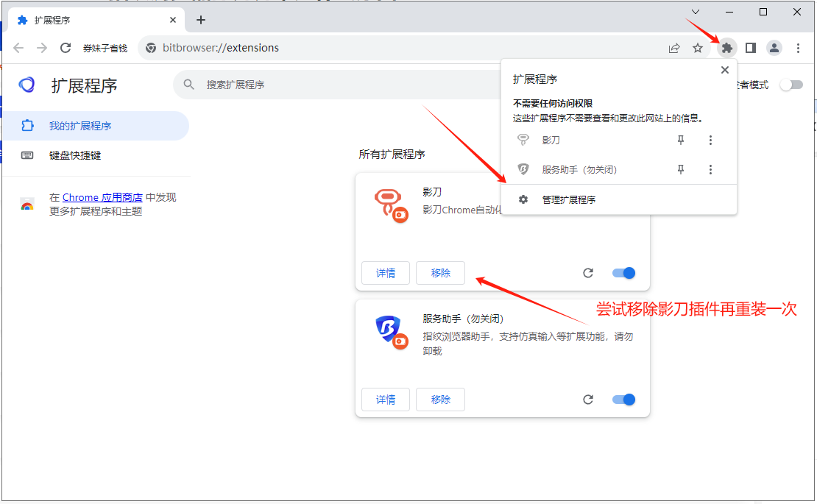The image size is (817, 504).
Task: Click 移除 for the 服务助手 extension
Action: 440,400
